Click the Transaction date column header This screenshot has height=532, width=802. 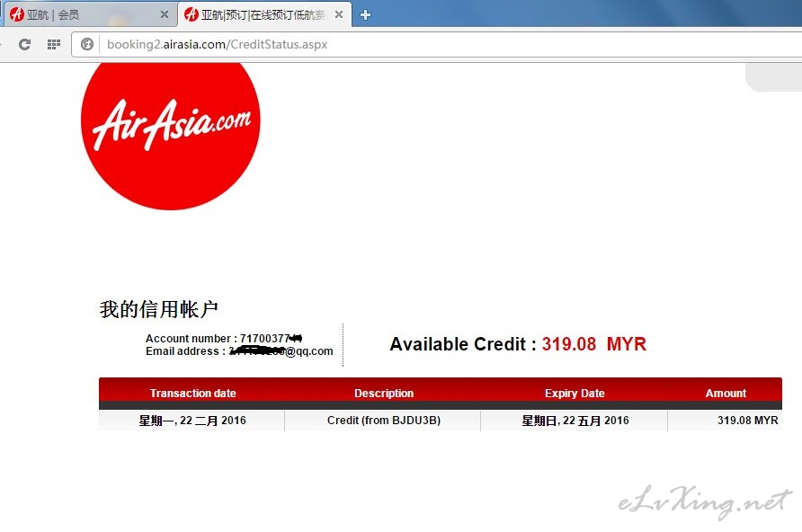(192, 393)
